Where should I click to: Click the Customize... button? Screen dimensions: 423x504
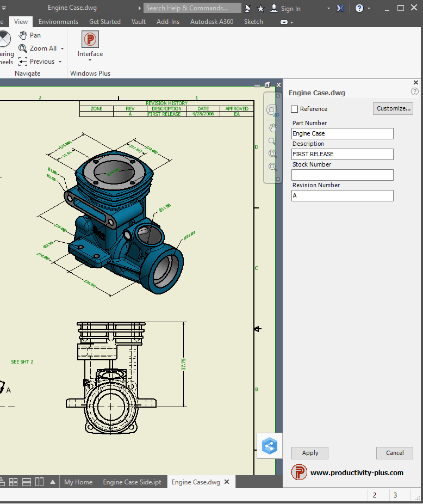click(x=393, y=108)
